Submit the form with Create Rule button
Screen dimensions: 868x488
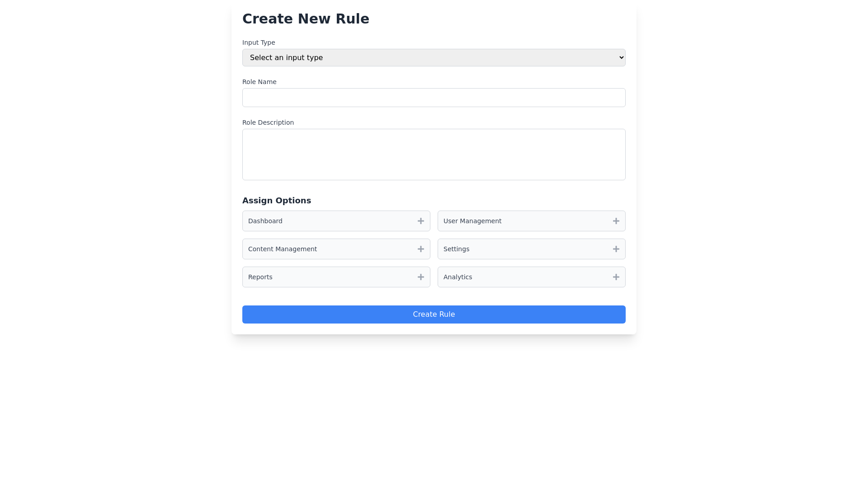434,314
